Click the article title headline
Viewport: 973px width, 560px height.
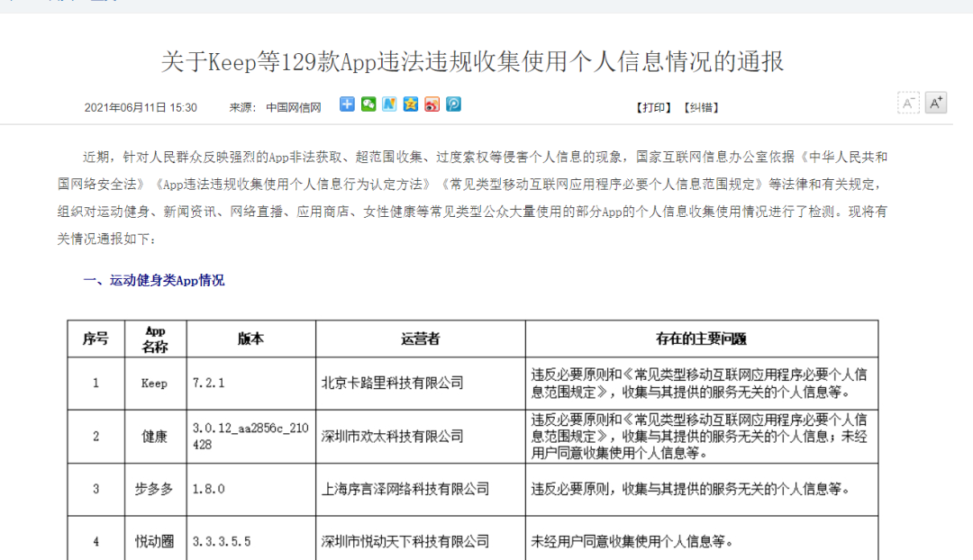click(x=472, y=62)
